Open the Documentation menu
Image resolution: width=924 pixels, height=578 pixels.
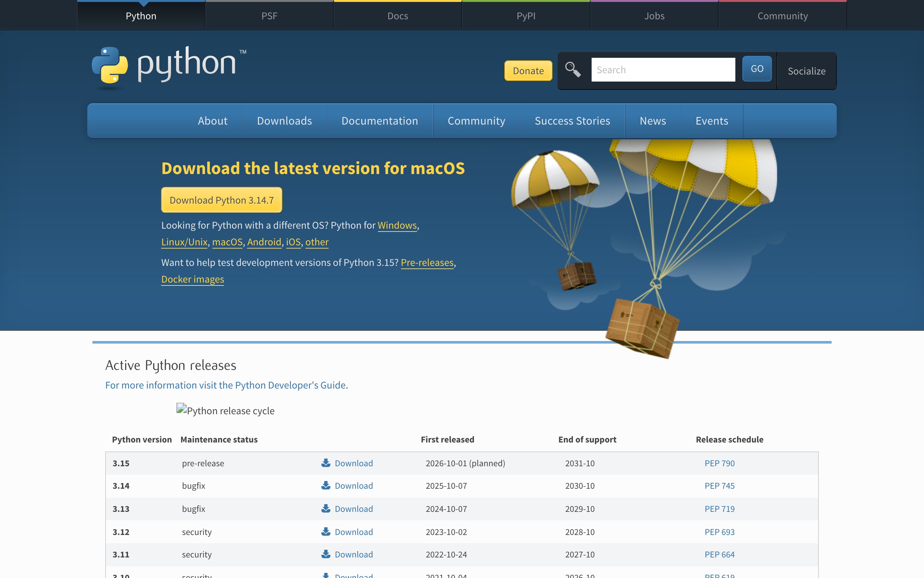click(380, 121)
